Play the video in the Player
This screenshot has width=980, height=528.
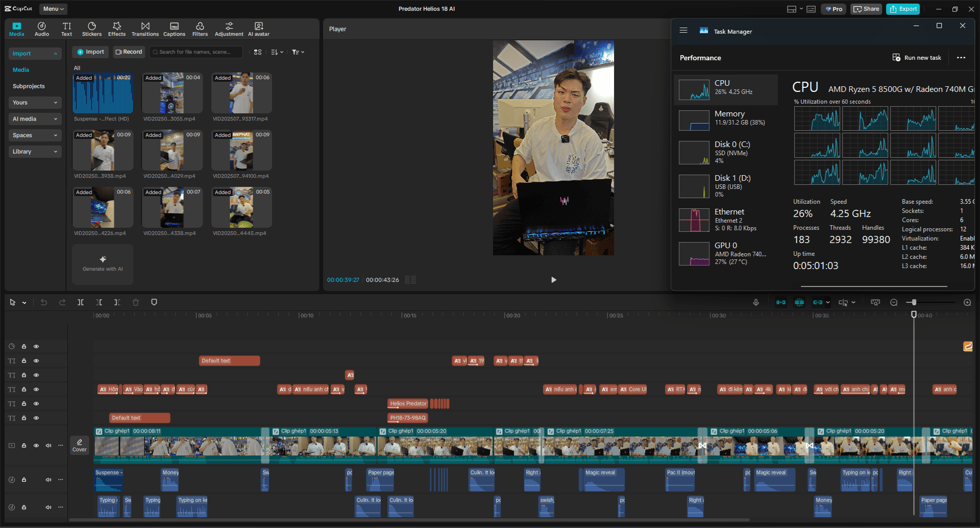tap(554, 280)
